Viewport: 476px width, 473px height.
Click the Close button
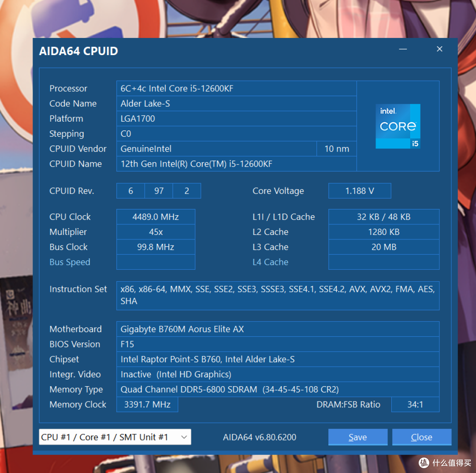click(x=421, y=437)
